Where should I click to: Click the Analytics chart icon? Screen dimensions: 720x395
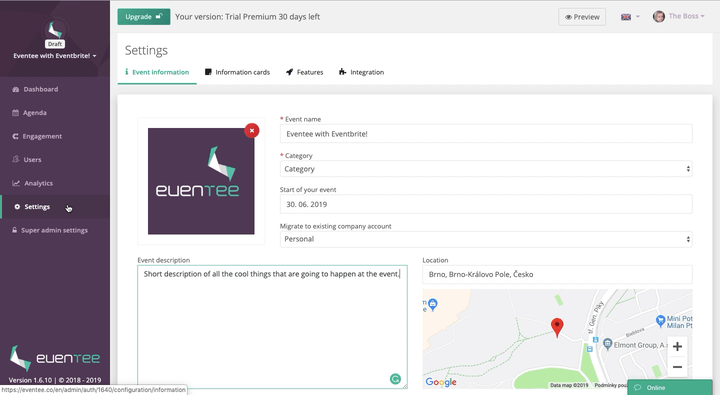click(x=16, y=183)
